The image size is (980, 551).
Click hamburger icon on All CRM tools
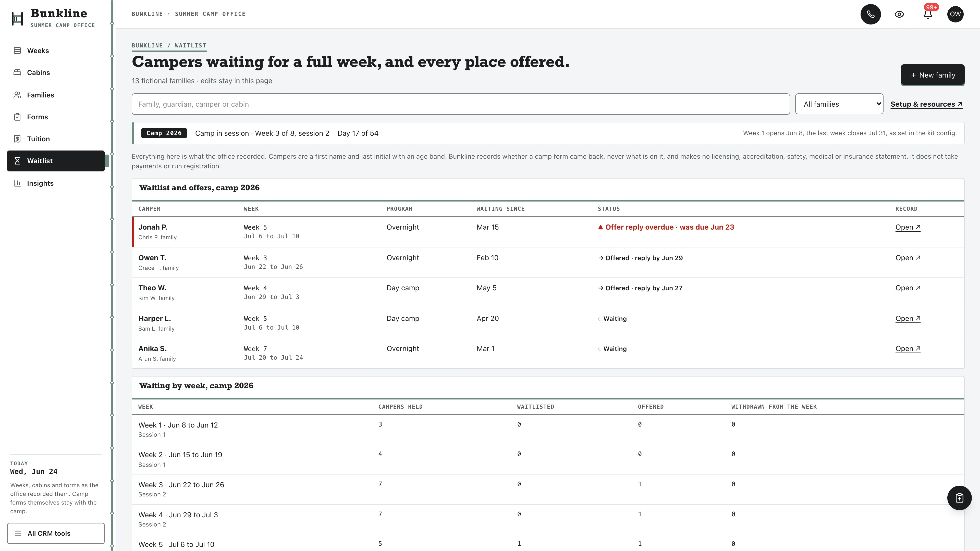point(18,533)
